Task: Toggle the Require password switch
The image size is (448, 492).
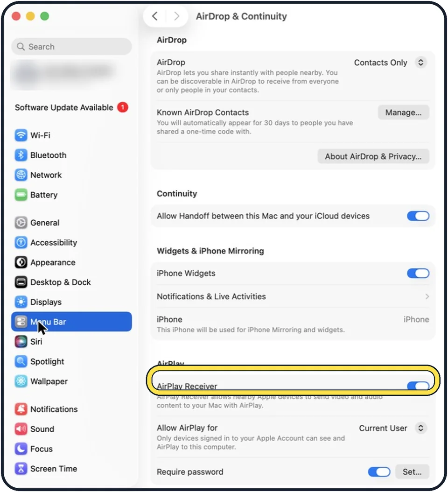Action: point(379,471)
